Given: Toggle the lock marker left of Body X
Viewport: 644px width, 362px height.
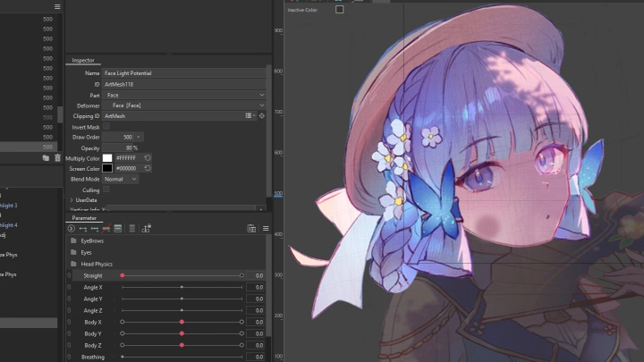Looking at the screenshot, I should pos(69,322).
